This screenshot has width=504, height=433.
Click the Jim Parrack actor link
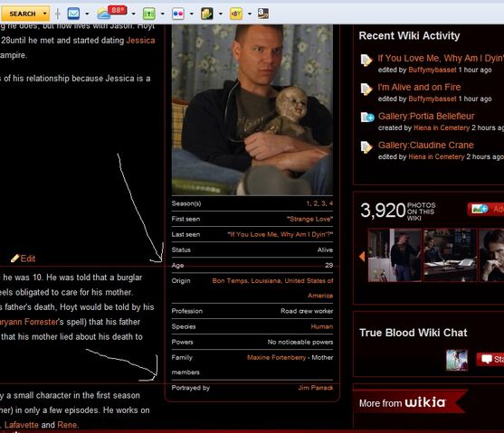pos(315,388)
